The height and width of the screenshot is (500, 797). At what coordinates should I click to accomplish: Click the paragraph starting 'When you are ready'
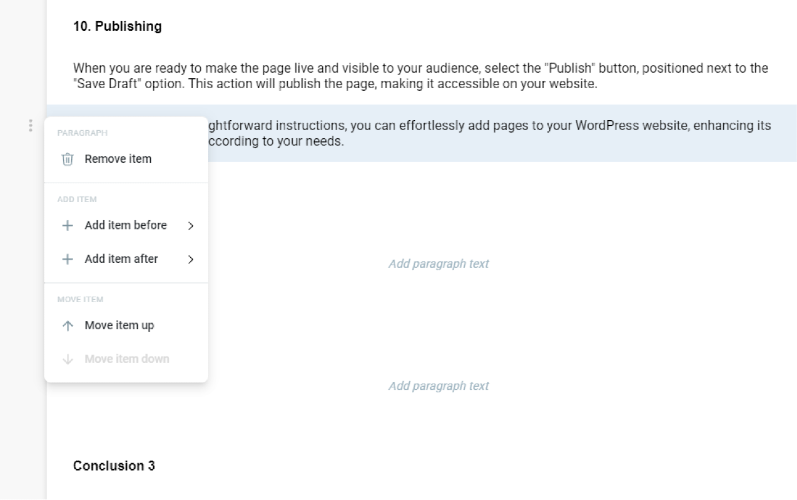(x=420, y=76)
